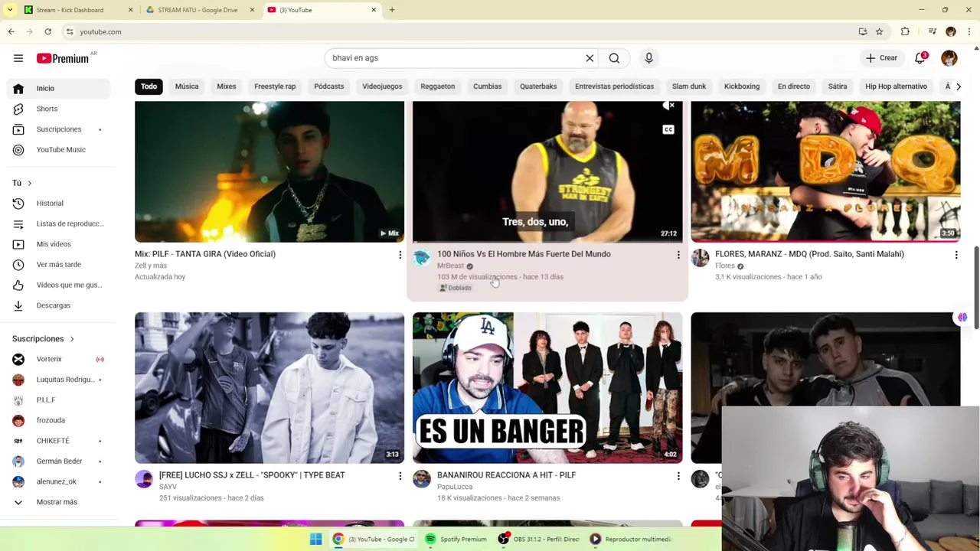The image size is (980, 551).
Task: Open the Chrome three-dot menu
Action: pos(969,31)
